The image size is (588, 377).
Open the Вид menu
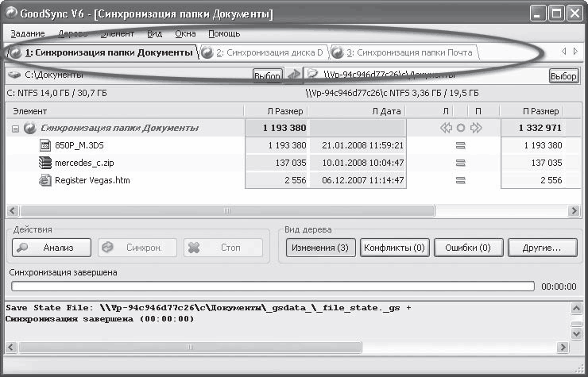click(x=154, y=33)
